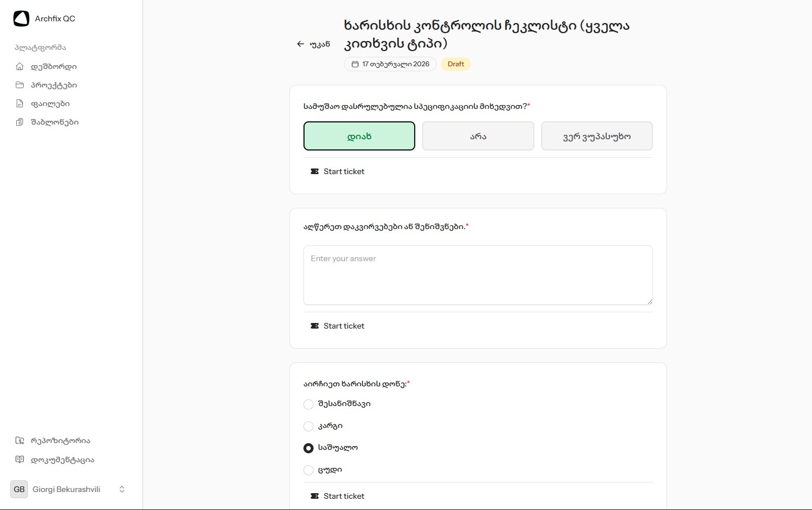Click the რეპოზიტორია icon in the sidebar
Image resolution: width=812 pixels, height=510 pixels.
[20, 440]
